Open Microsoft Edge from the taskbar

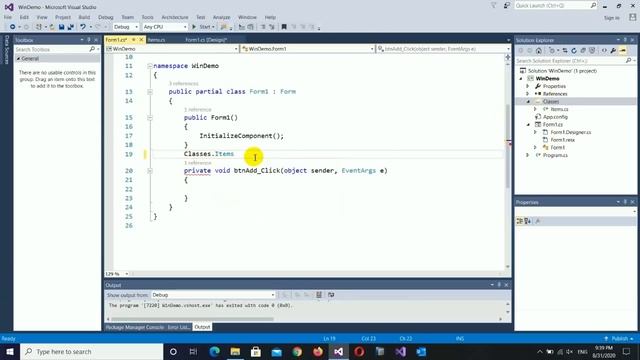(x=215, y=351)
